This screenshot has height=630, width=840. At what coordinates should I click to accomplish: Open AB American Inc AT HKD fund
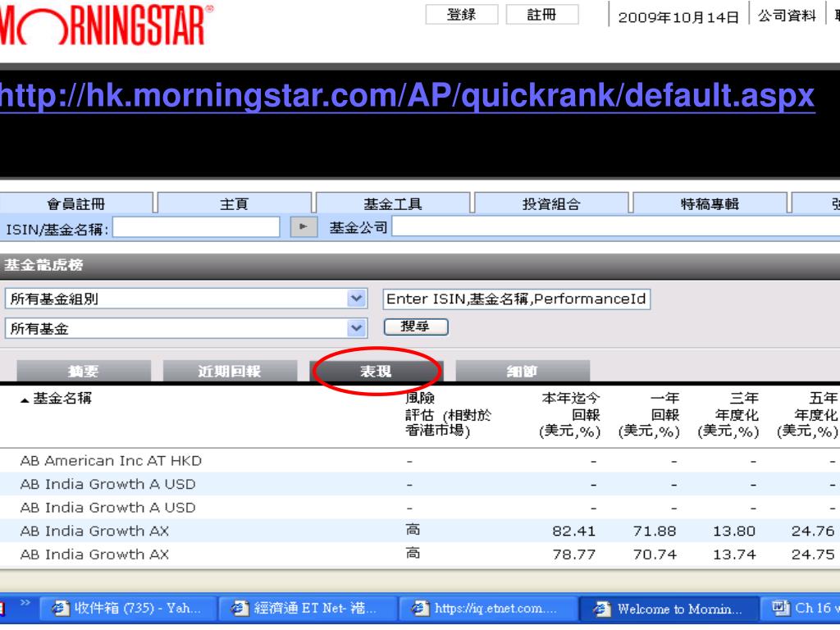coord(111,461)
